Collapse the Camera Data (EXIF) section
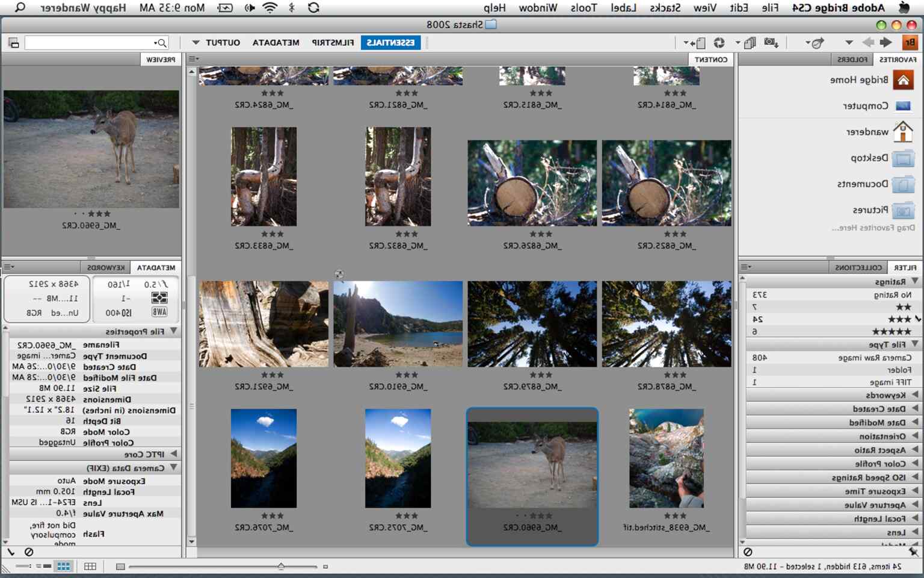The height and width of the screenshot is (578, 924). pyautogui.click(x=174, y=467)
